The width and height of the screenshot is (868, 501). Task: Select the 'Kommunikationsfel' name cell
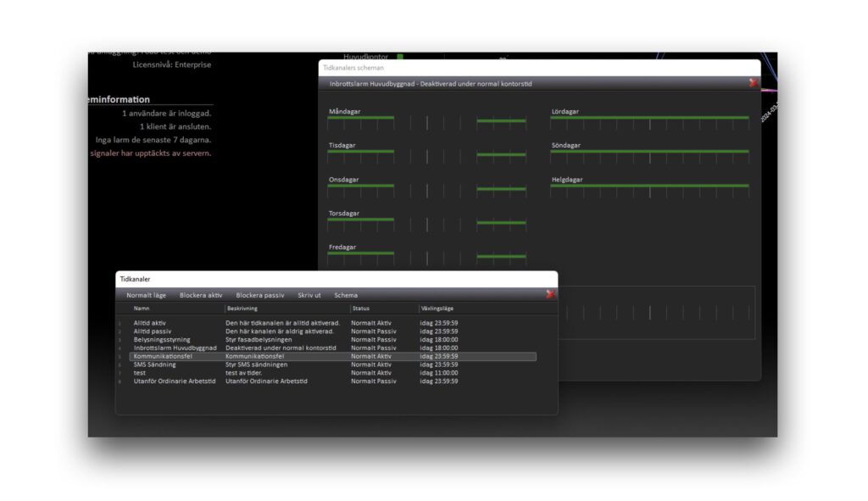(163, 356)
